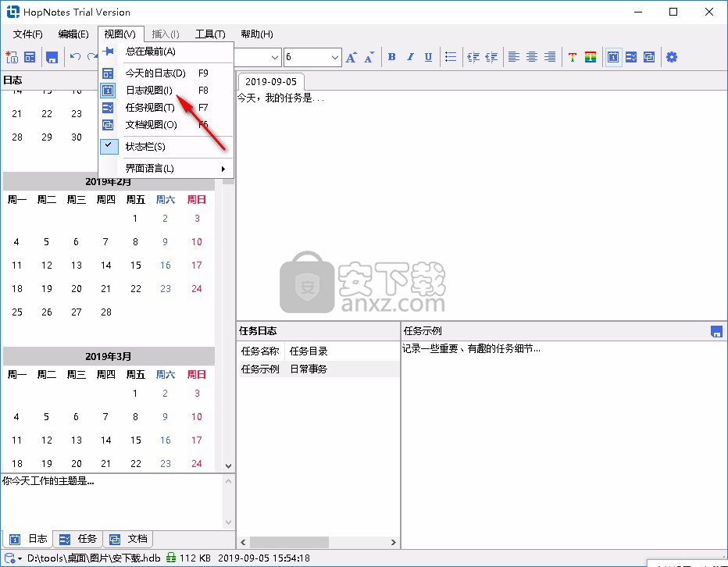Click the icon beside 文档视图 in the menu

pos(108,125)
